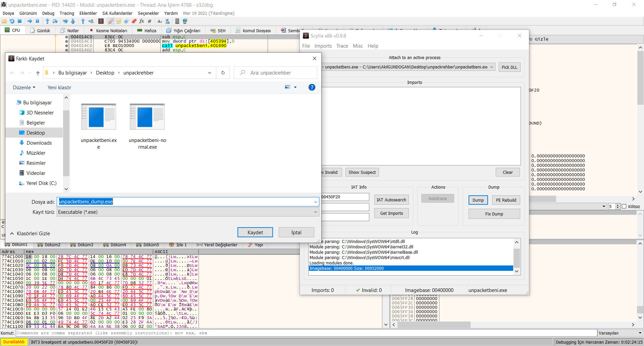The image size is (644, 346).
Task: Switch to the Kesme Noktaları tab
Action: tap(108, 31)
